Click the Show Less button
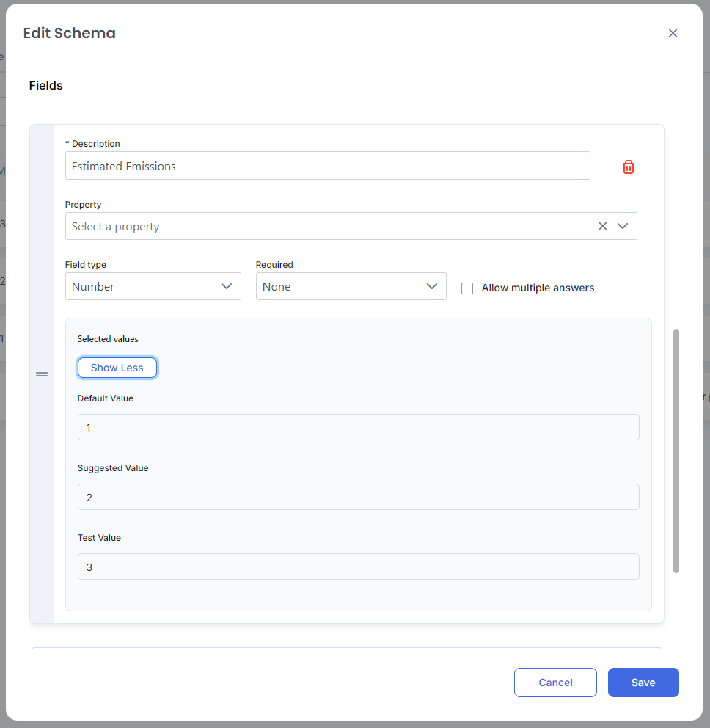Screen dimensions: 710x728 point(117,368)
